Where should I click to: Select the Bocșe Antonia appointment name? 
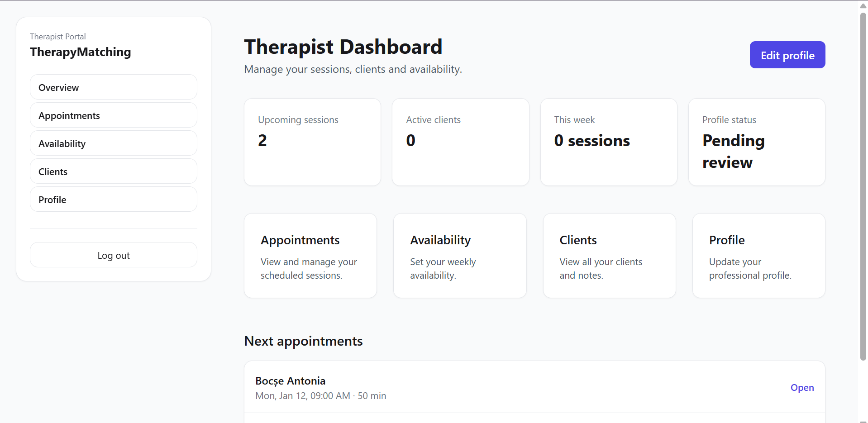(291, 381)
